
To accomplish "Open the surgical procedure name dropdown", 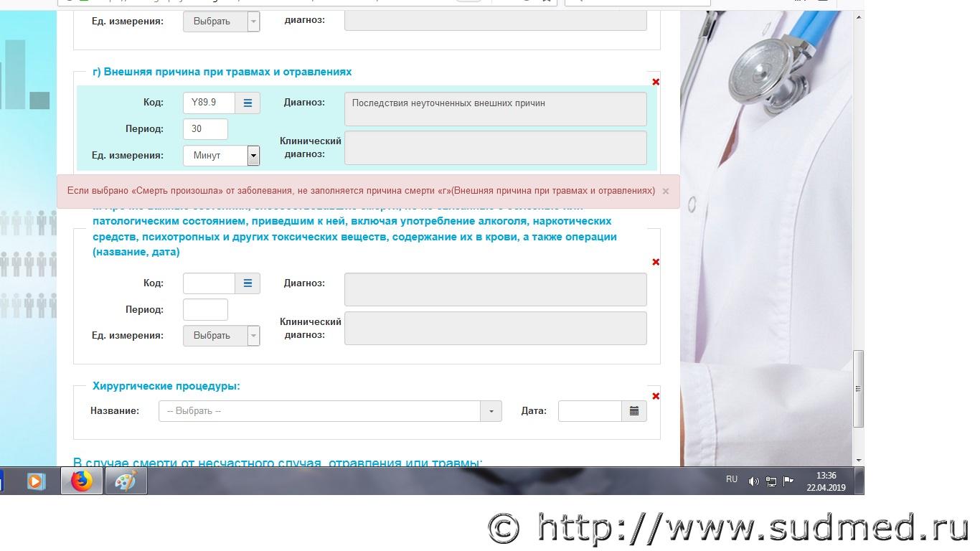I will point(491,411).
